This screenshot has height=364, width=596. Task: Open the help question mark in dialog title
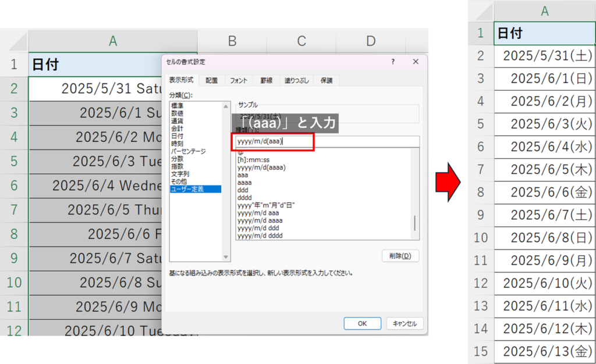393,62
